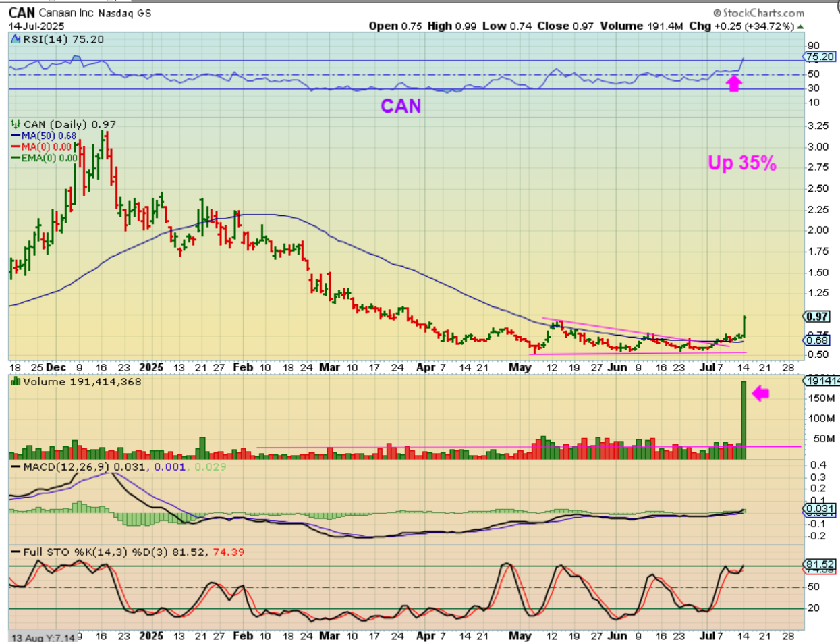Click the 0.97 last price tag on right axis

[x=818, y=316]
